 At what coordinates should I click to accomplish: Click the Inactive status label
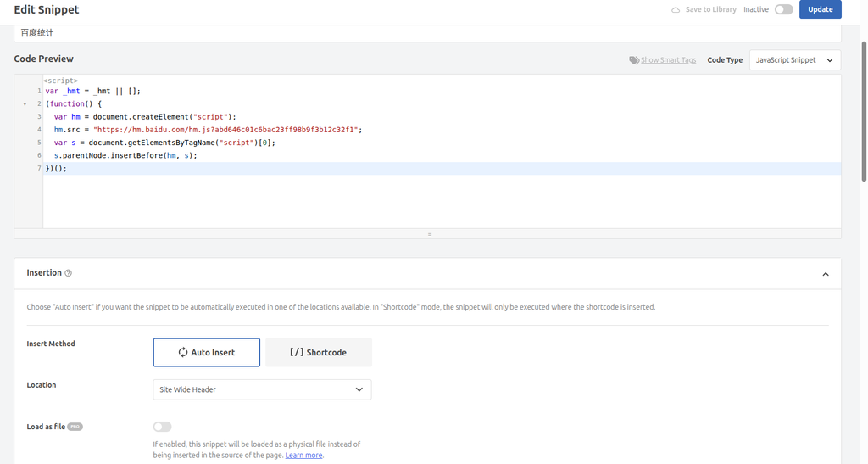[x=755, y=9]
